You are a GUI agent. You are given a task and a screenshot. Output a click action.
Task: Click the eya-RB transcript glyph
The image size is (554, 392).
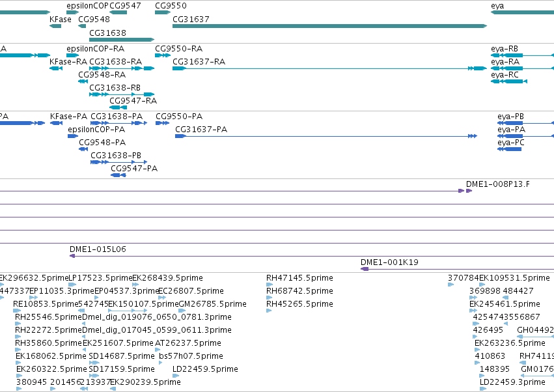point(522,55)
